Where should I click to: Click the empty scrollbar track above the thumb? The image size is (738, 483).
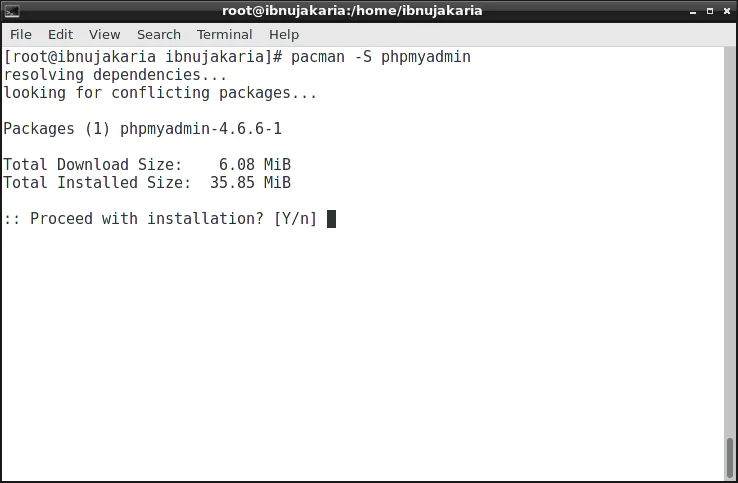point(730,242)
